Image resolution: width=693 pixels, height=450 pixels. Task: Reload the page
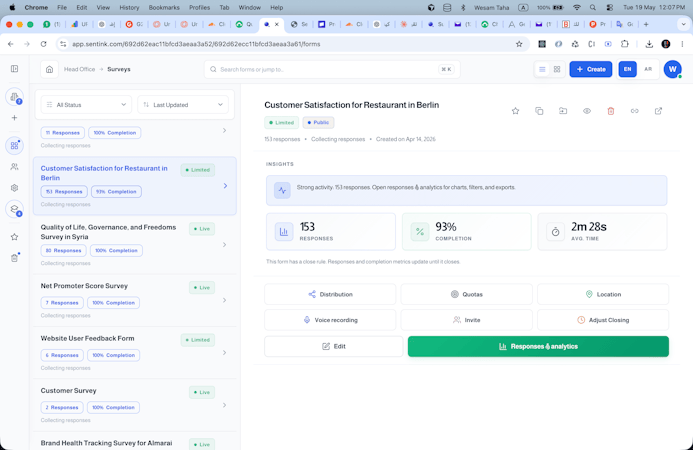(x=43, y=44)
